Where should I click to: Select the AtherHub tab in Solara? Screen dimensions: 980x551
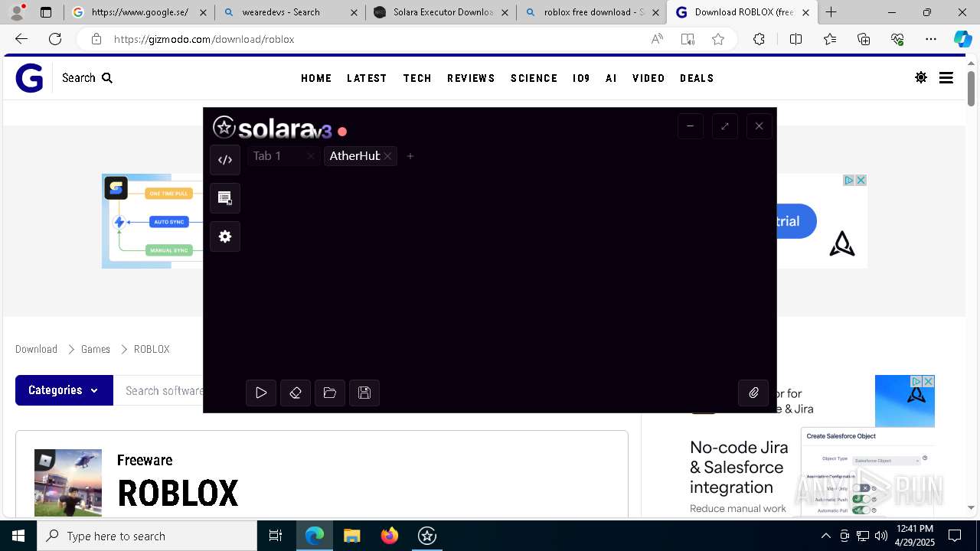[x=354, y=156]
